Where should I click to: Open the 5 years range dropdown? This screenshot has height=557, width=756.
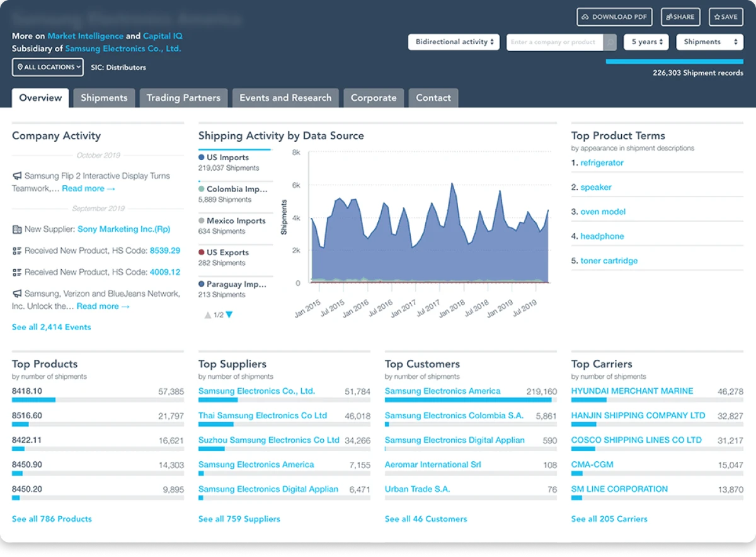(x=647, y=42)
